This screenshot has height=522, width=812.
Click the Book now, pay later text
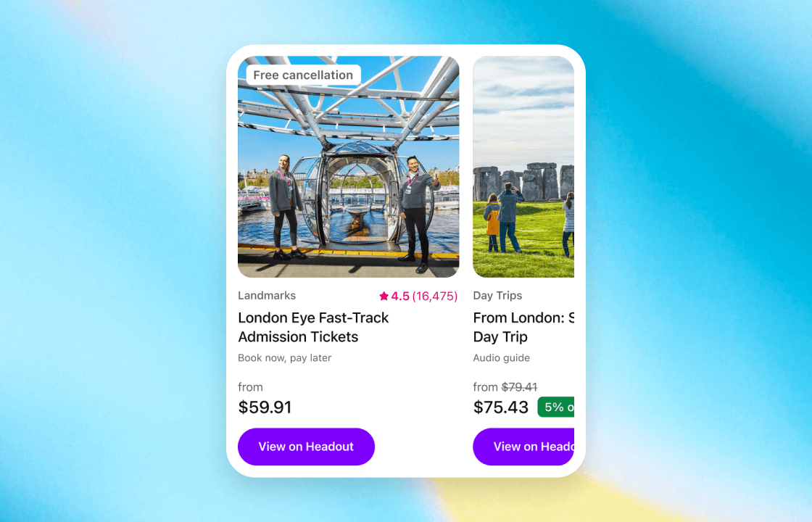284,358
